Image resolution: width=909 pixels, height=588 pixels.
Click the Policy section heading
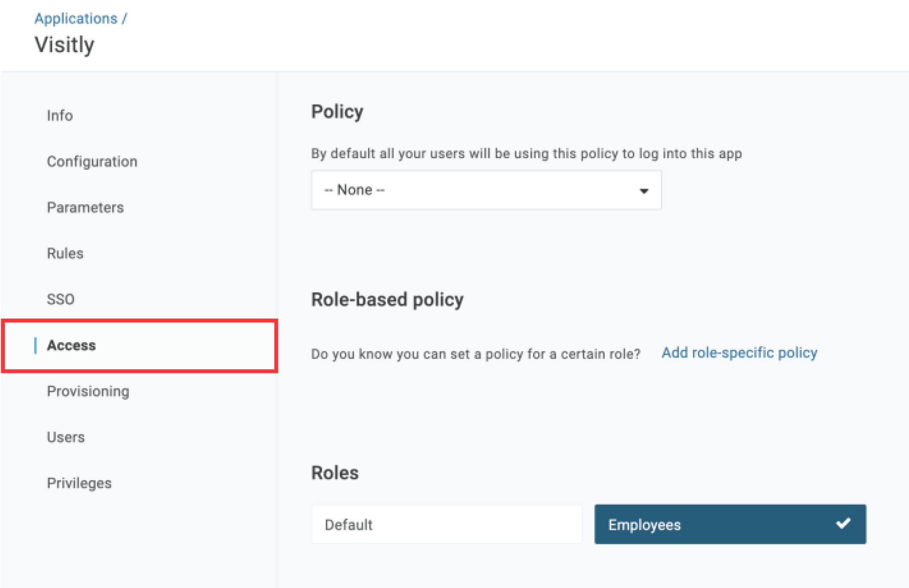tap(337, 112)
